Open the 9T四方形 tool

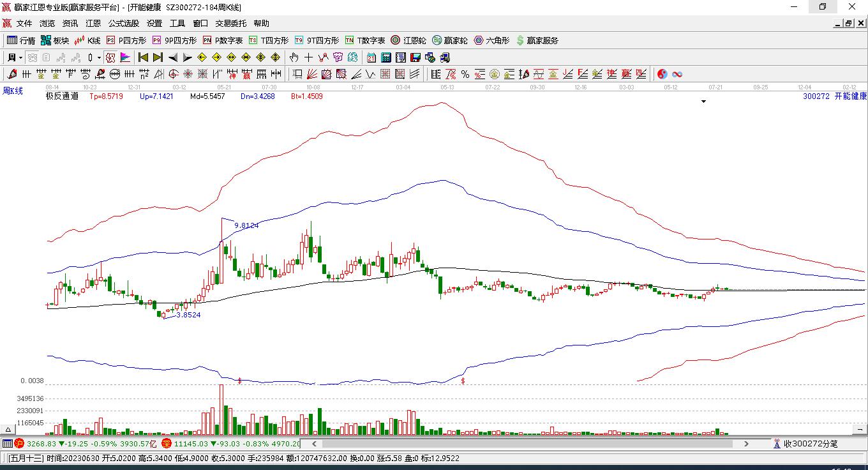[317, 40]
